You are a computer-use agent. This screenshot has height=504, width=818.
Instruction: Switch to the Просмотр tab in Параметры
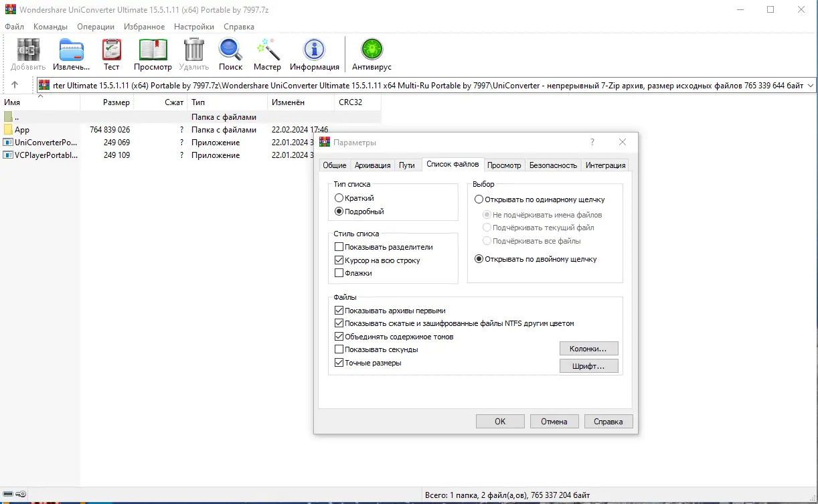click(504, 165)
